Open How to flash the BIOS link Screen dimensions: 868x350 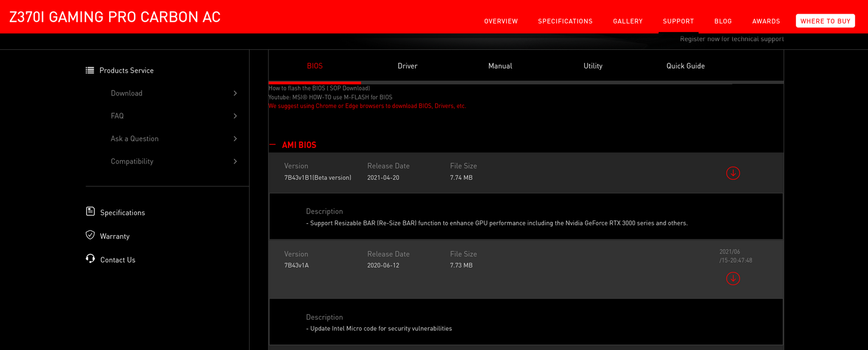click(319, 88)
